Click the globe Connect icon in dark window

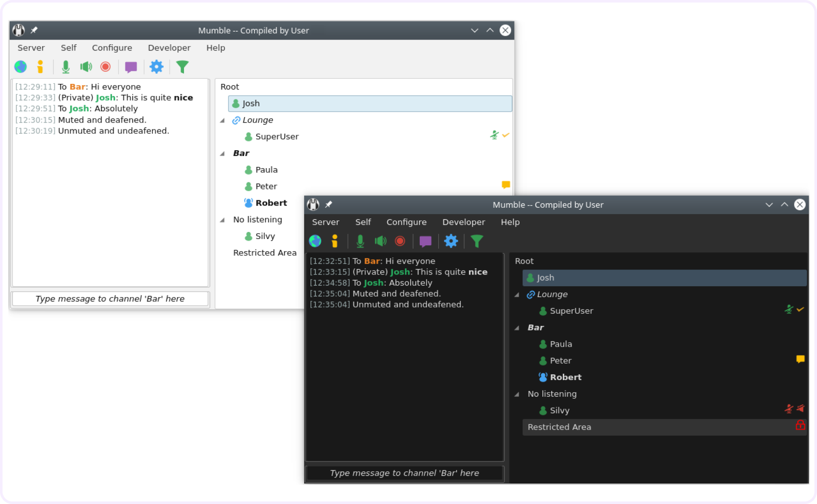coord(315,241)
